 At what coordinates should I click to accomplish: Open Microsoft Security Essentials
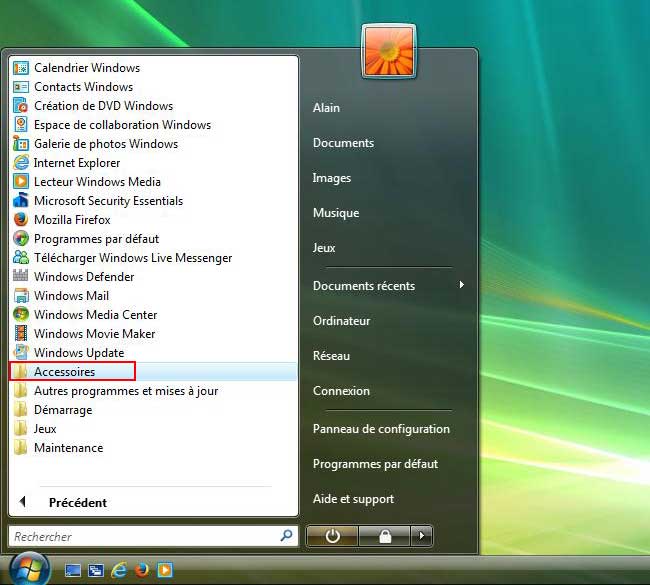pos(108,201)
